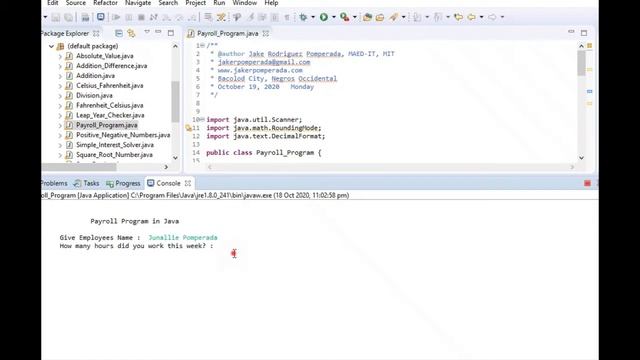Switch to the Tasks tab
Viewport: 640px width, 360px height.
(87, 183)
